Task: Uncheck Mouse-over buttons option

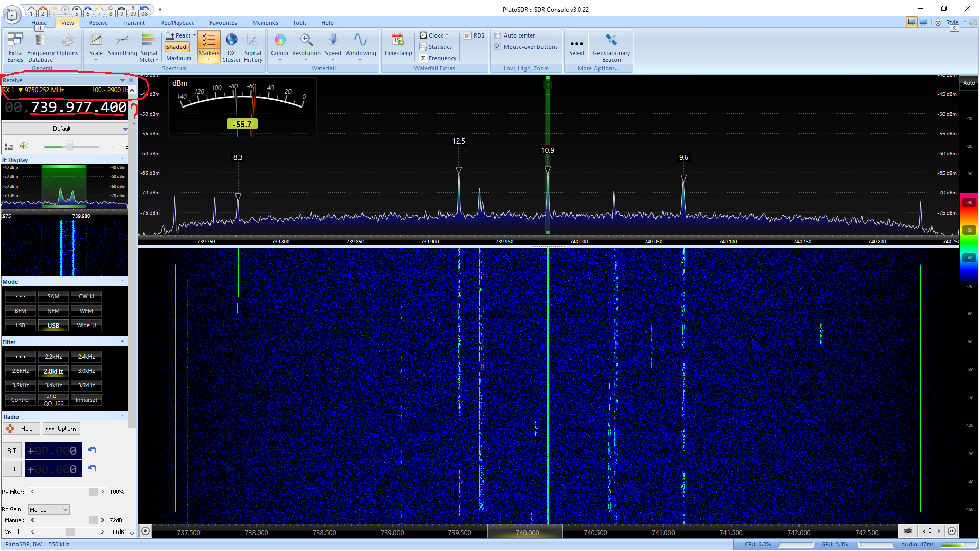Action: point(498,47)
